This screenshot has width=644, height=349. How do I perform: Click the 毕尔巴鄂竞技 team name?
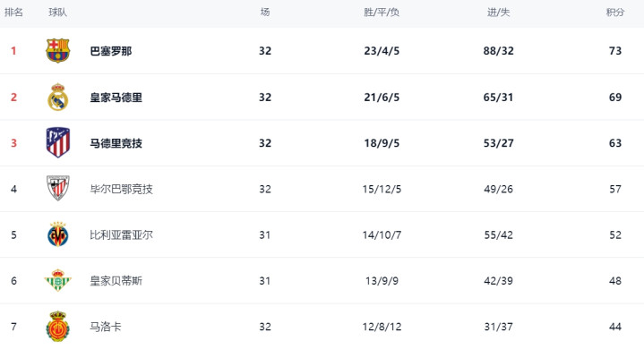pyautogui.click(x=122, y=189)
